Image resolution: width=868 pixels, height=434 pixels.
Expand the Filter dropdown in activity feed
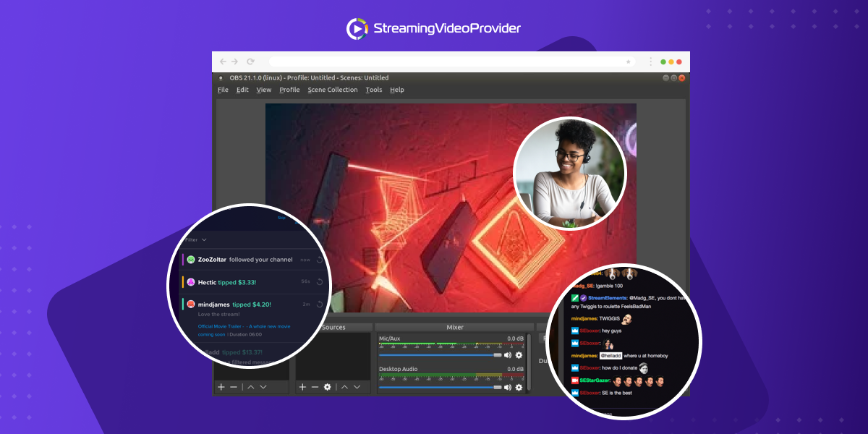click(x=196, y=239)
